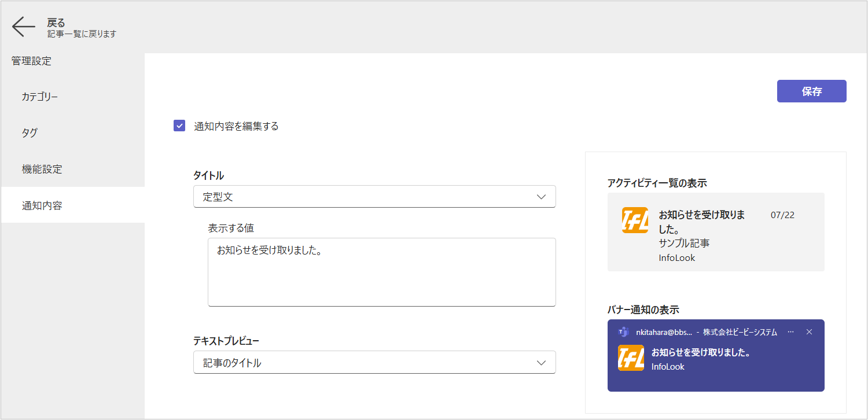The height and width of the screenshot is (420, 868).
Task: Open カテゴリー in the settings sidebar
Action: [x=73, y=97]
